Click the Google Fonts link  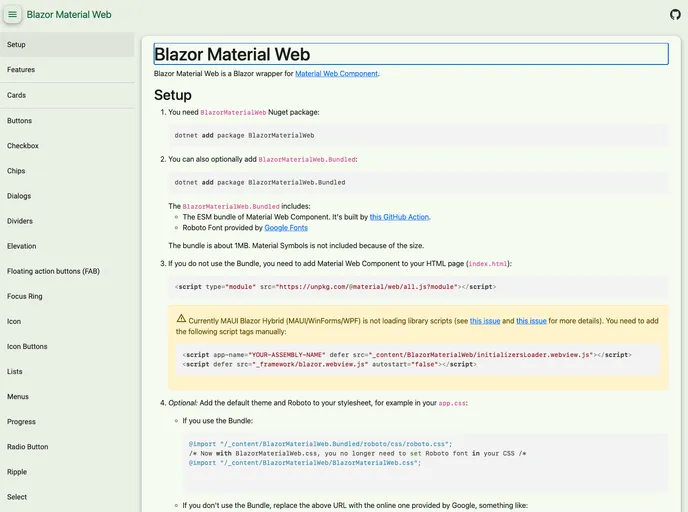[285, 227]
